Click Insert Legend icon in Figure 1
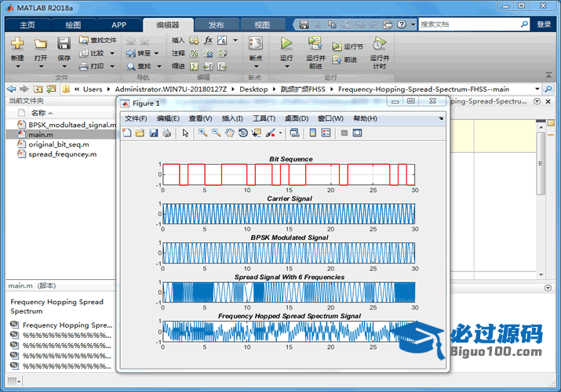The width and height of the screenshot is (561, 392). point(326,133)
